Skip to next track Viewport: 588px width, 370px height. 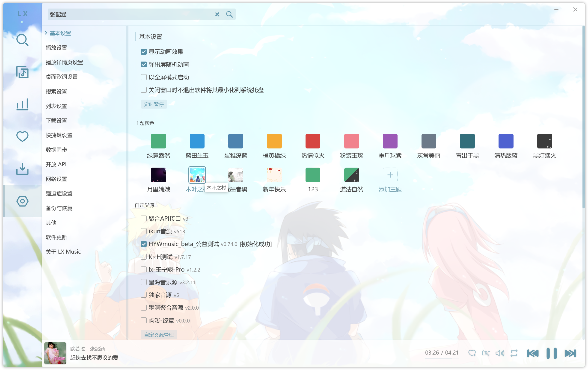coord(570,353)
